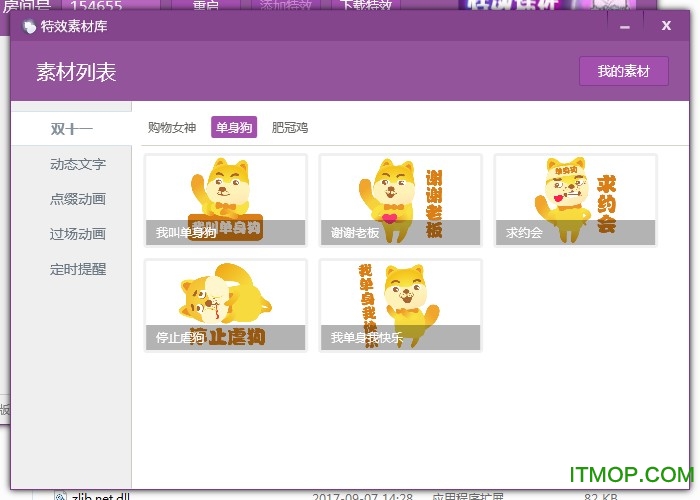Pick the 我叫单身狗 sticker thumbnail
700x500 pixels.
click(x=226, y=200)
